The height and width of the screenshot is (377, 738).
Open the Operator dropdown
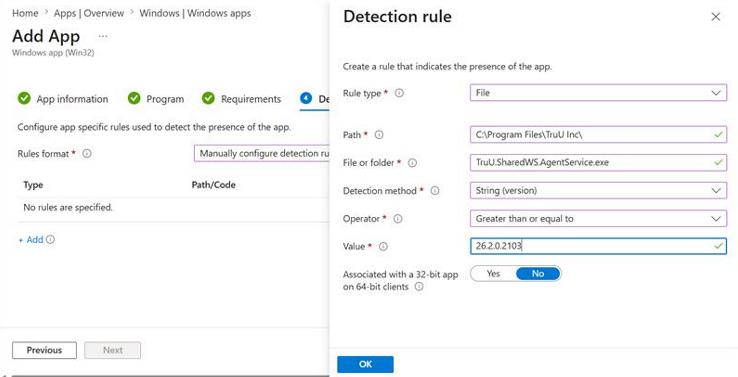[598, 218]
